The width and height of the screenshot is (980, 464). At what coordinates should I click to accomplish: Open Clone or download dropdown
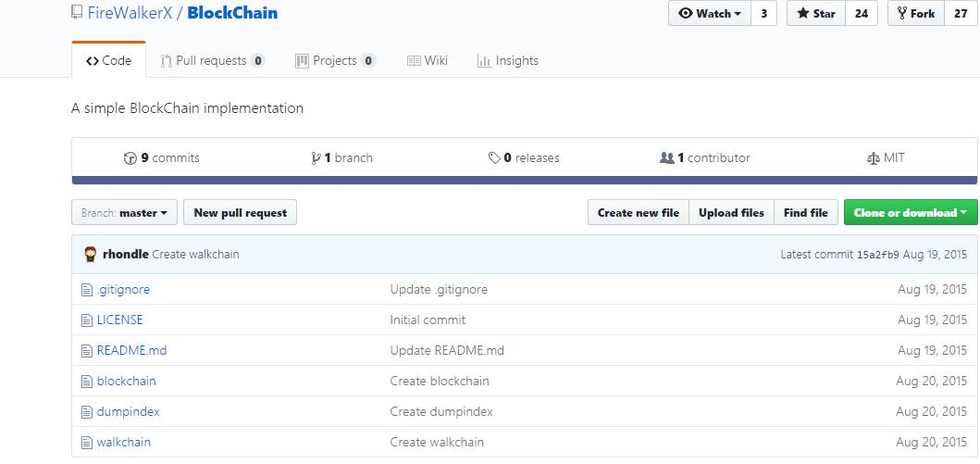911,212
